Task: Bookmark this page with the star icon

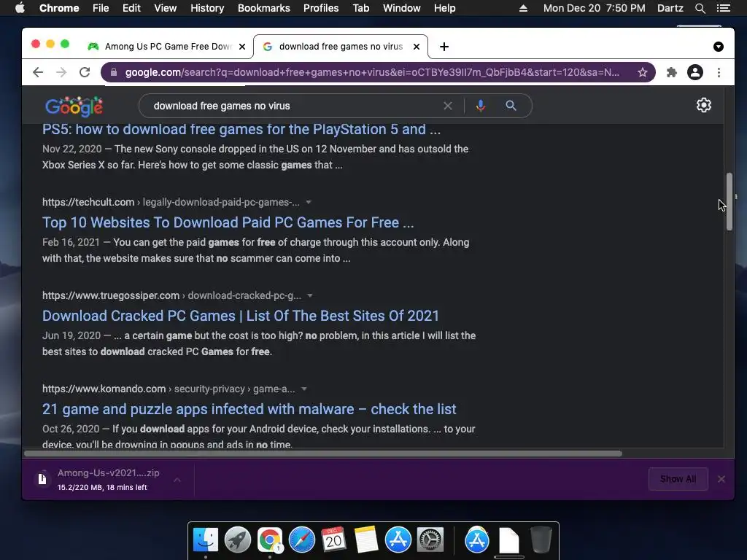Action: pyautogui.click(x=642, y=72)
